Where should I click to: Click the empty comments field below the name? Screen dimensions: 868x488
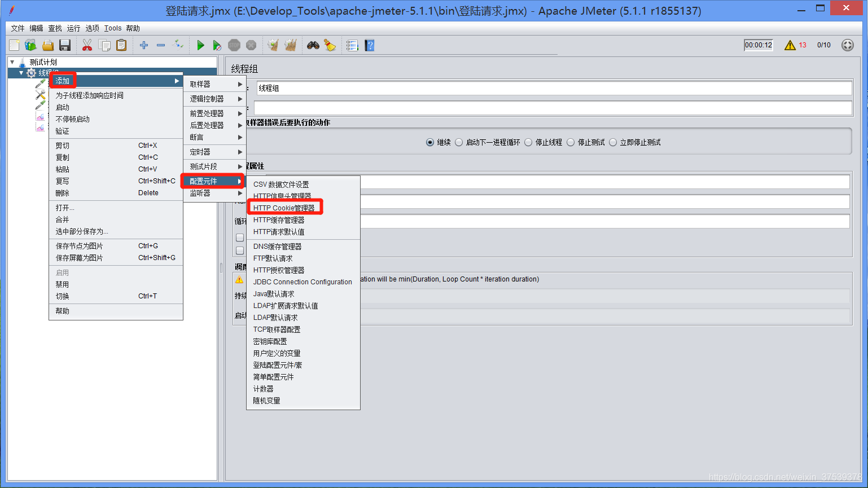[x=553, y=108]
